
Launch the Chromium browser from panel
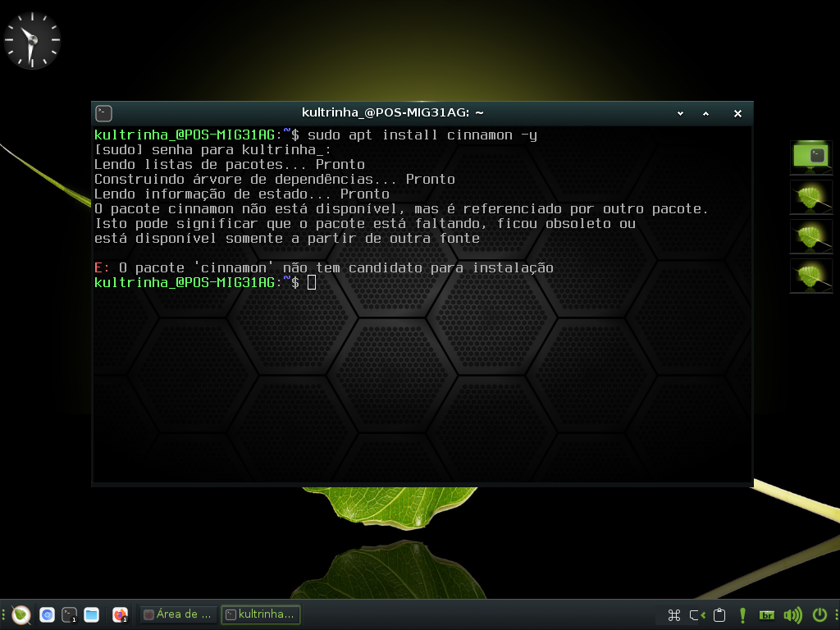[47, 615]
